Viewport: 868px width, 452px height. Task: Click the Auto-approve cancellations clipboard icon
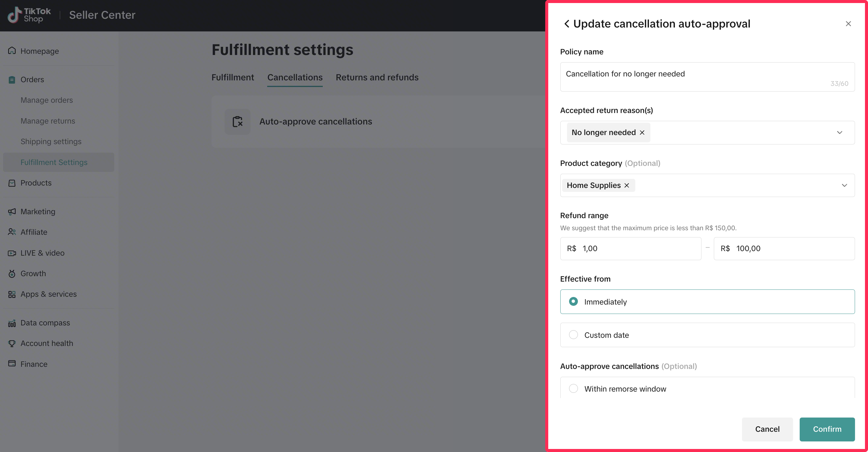point(237,121)
